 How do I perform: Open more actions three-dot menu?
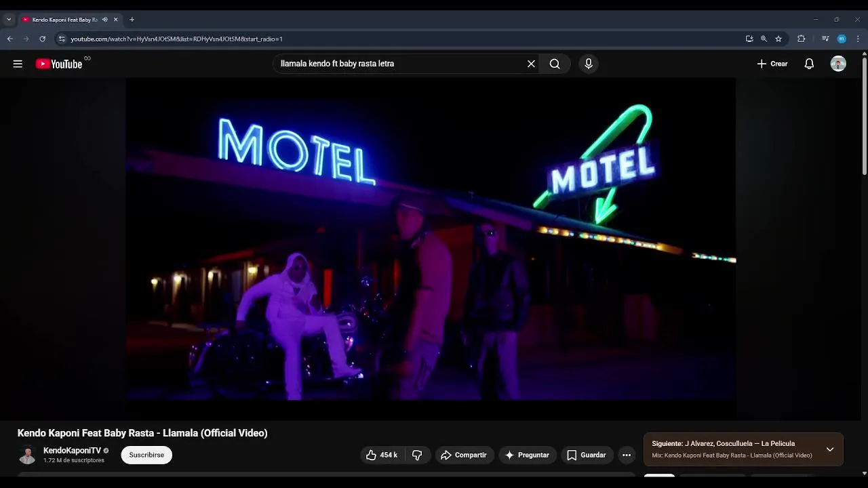coord(627,455)
